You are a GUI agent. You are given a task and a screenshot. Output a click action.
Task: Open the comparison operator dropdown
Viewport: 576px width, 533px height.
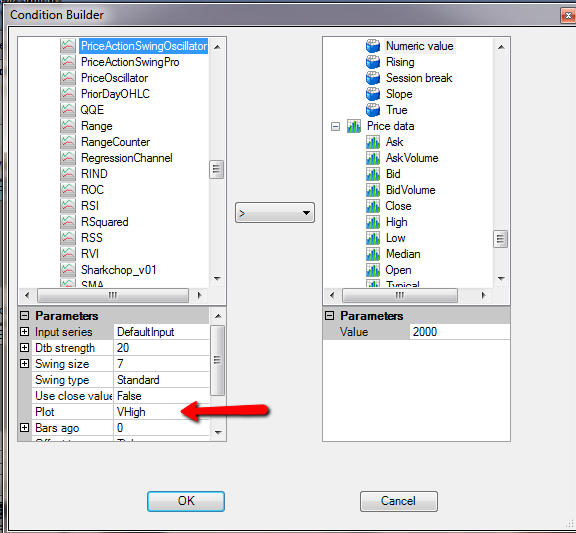tap(275, 213)
